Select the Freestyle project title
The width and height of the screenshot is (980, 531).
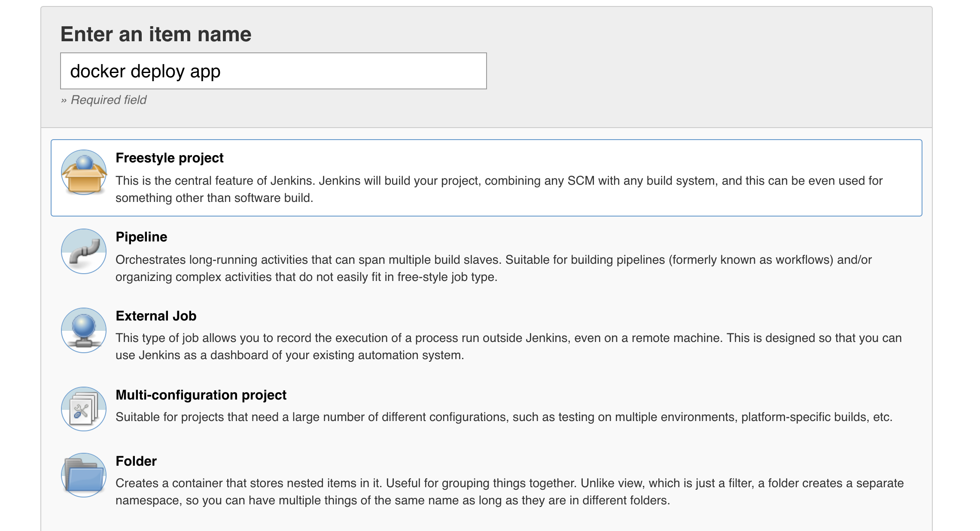click(x=169, y=158)
